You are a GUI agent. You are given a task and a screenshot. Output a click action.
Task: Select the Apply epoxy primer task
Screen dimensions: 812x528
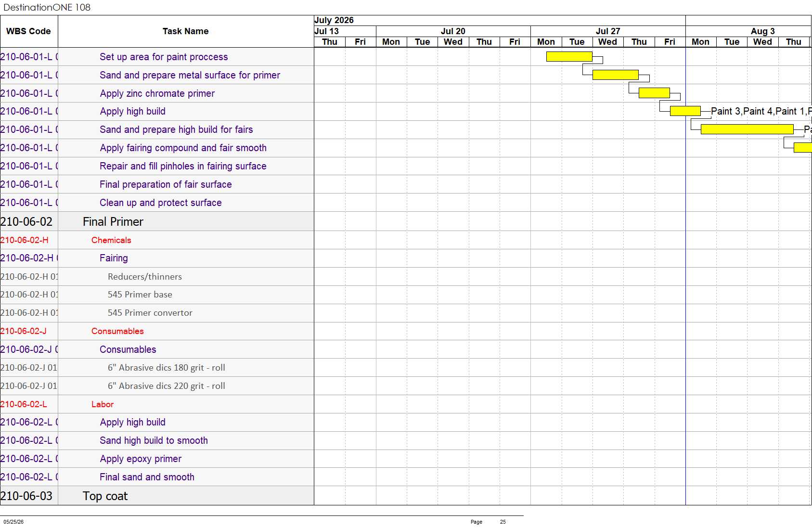(141, 459)
